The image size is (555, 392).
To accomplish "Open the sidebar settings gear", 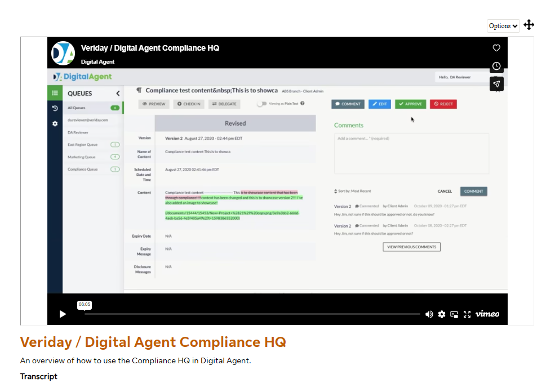I will 55,123.
